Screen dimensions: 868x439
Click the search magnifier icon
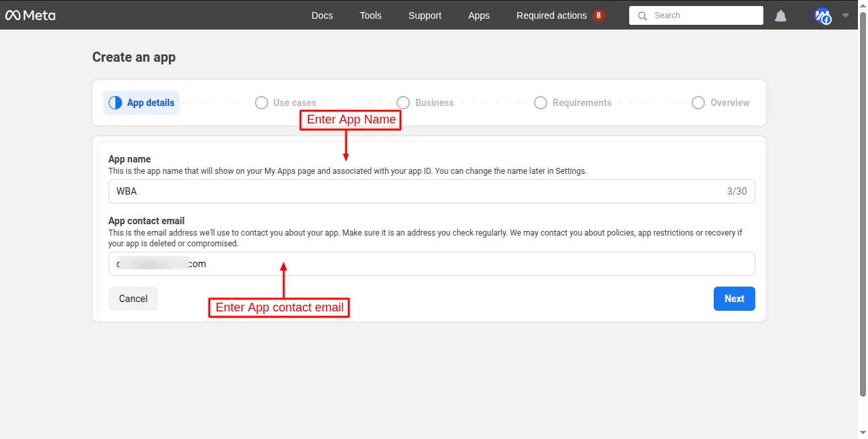(x=643, y=15)
